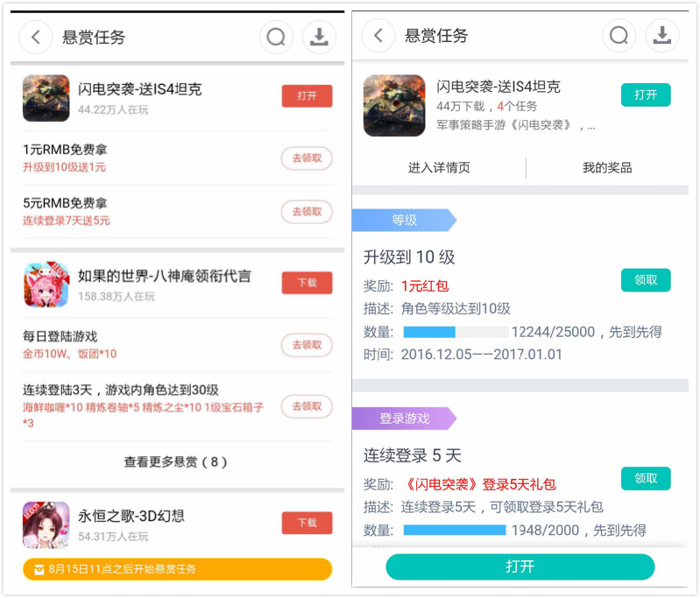This screenshot has height=598, width=700.
Task: Expand 查看更多悬赏 (8) list
Action: 175,461
